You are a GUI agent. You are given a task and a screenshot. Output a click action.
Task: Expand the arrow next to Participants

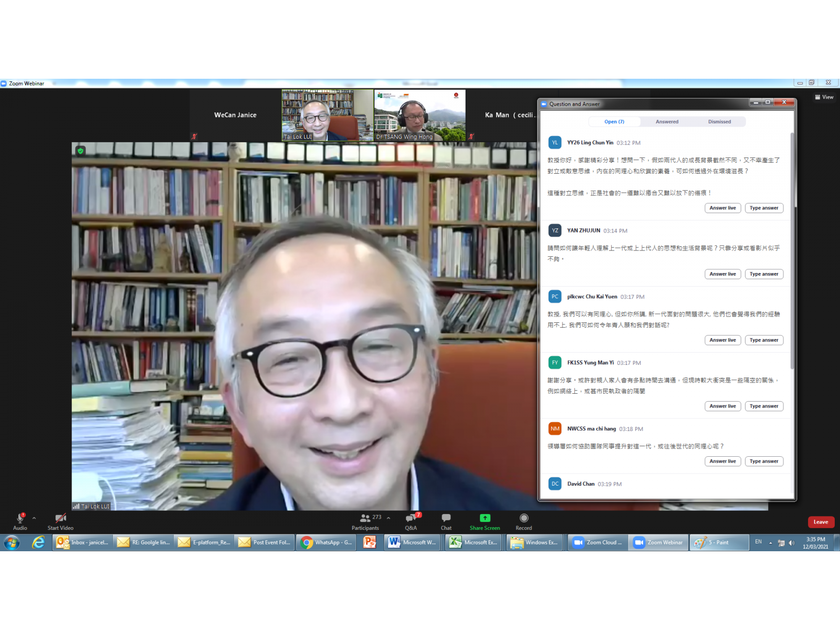pos(388,518)
